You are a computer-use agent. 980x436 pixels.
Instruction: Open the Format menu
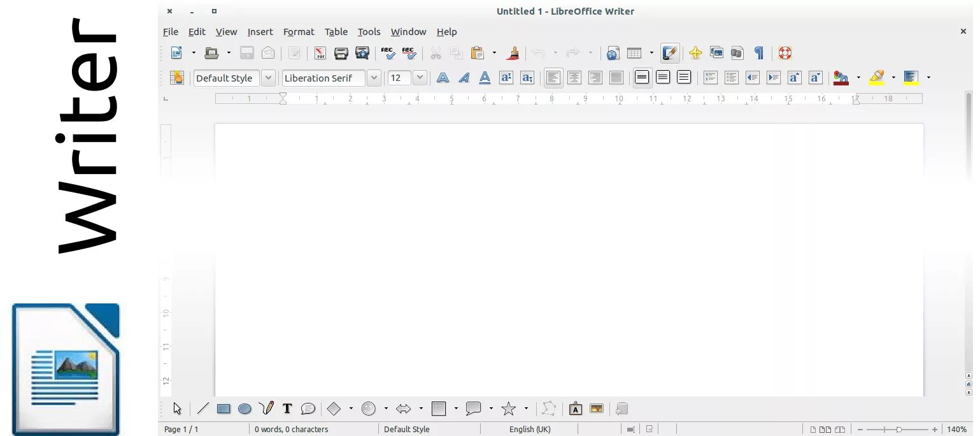299,32
